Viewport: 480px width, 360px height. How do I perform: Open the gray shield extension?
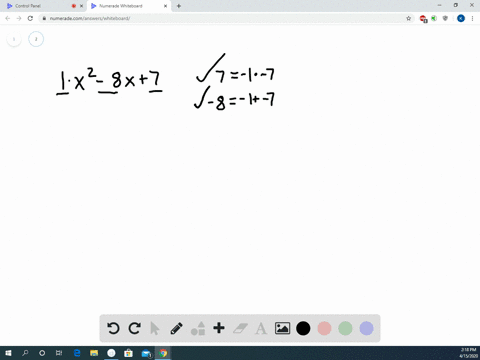(x=445, y=18)
